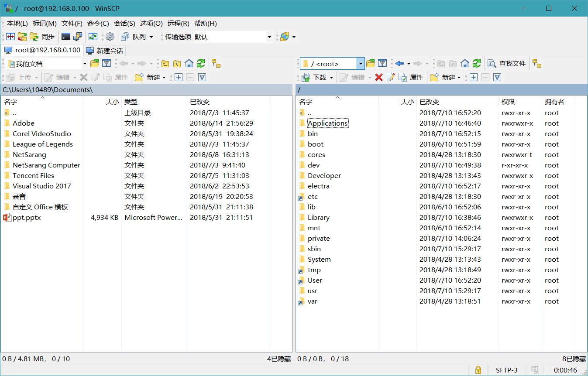
Task: Click the remote blue back arrow
Action: 399,64
